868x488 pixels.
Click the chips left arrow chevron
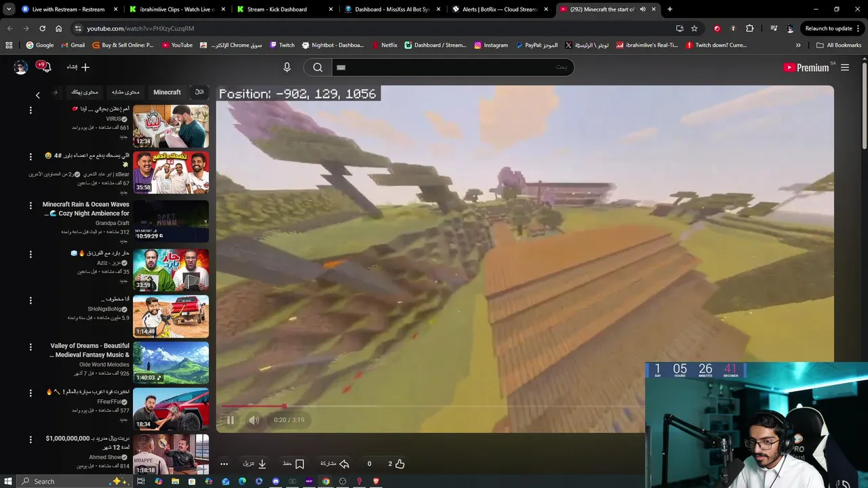point(38,95)
